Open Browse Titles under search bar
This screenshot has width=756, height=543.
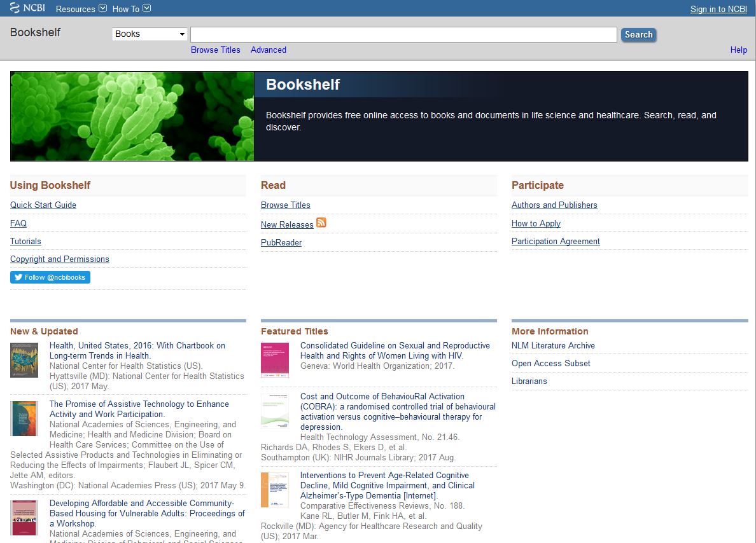point(215,50)
